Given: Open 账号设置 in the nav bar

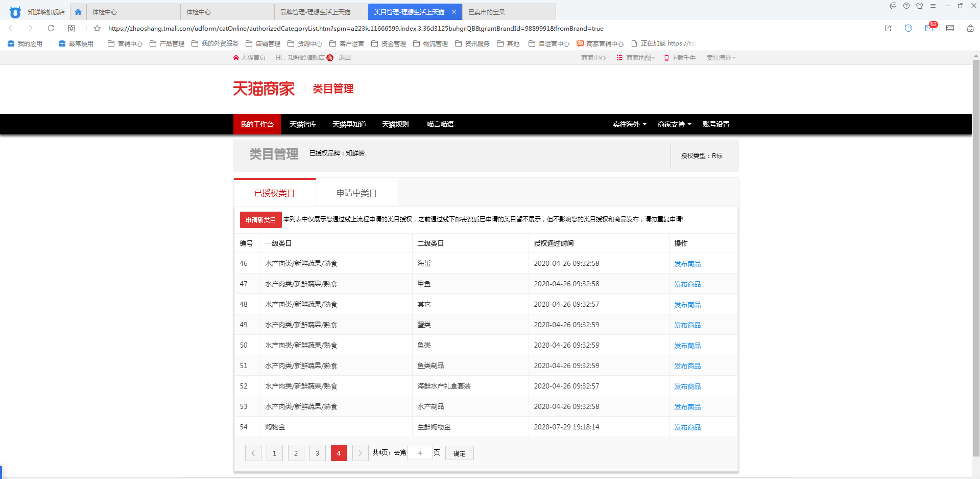Looking at the screenshot, I should (716, 124).
